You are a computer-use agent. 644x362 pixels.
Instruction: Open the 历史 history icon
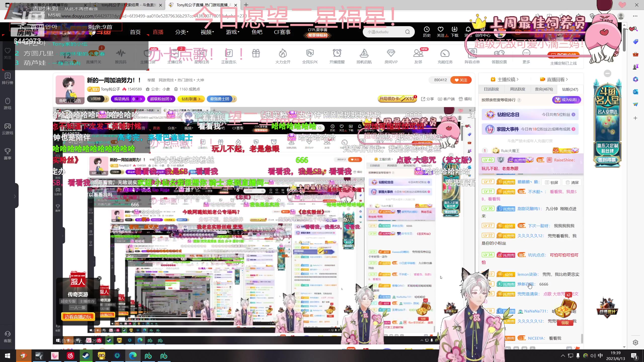(427, 32)
